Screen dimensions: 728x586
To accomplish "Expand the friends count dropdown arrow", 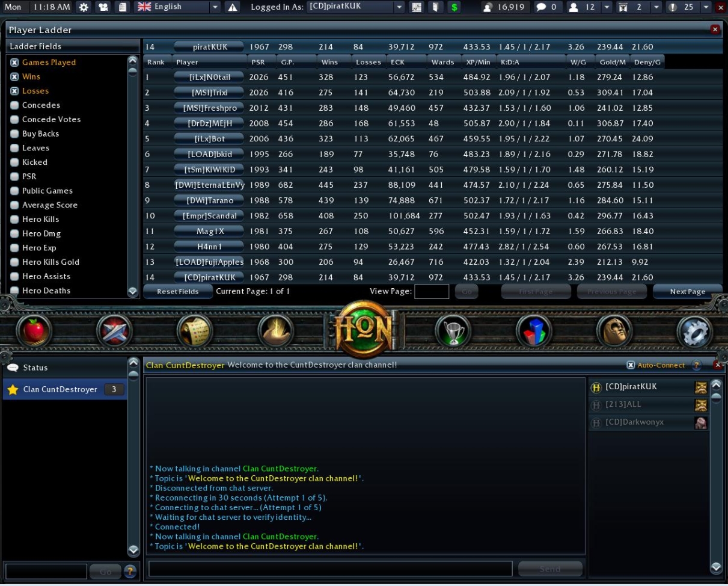I will coord(607,7).
